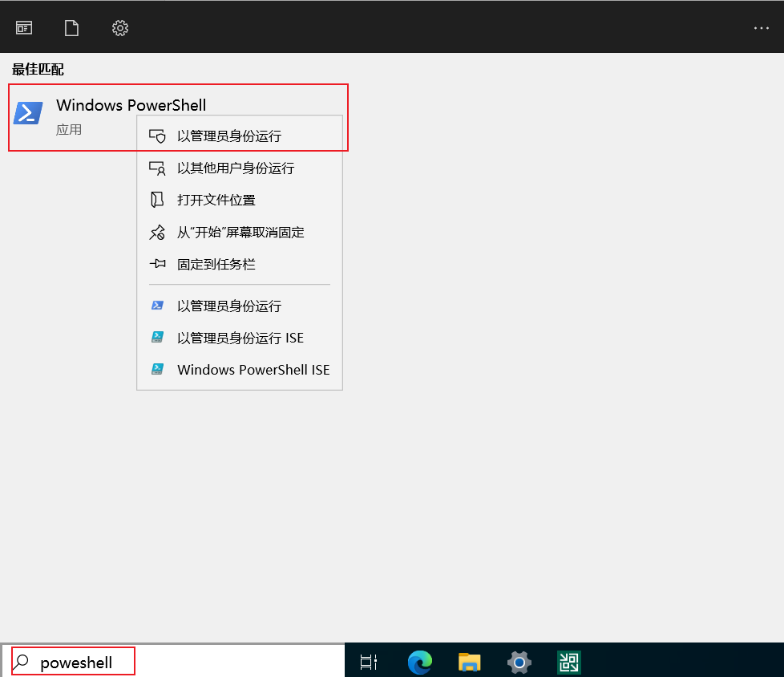This screenshot has height=677, width=784.
Task: Click the 固定到任务栏 pin icon
Action: coord(158,264)
